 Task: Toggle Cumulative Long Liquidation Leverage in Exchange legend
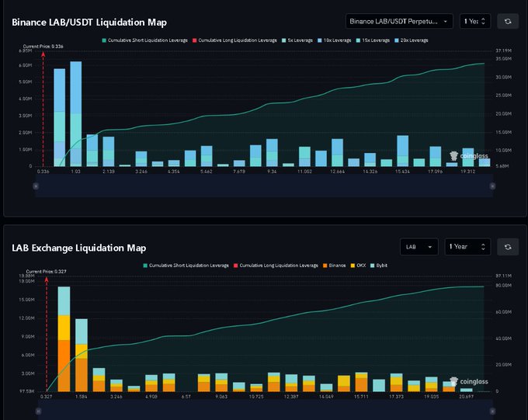(x=276, y=266)
